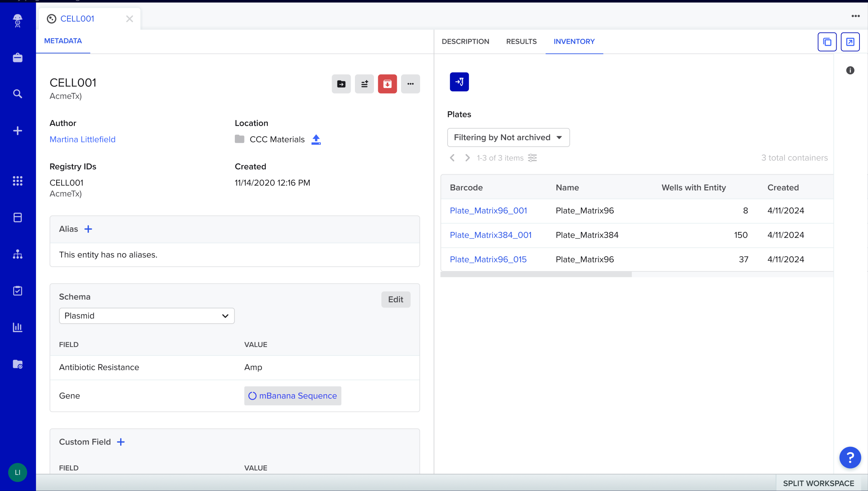The height and width of the screenshot is (491, 868).
Task: Click 'This entity has no aliases.' text
Action: pyautogui.click(x=108, y=255)
